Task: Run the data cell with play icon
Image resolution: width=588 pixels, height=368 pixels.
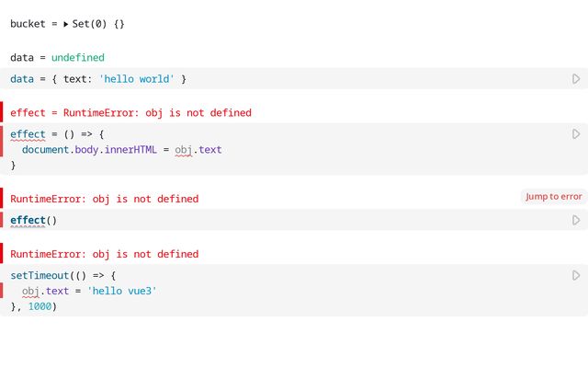Action: pyautogui.click(x=576, y=79)
